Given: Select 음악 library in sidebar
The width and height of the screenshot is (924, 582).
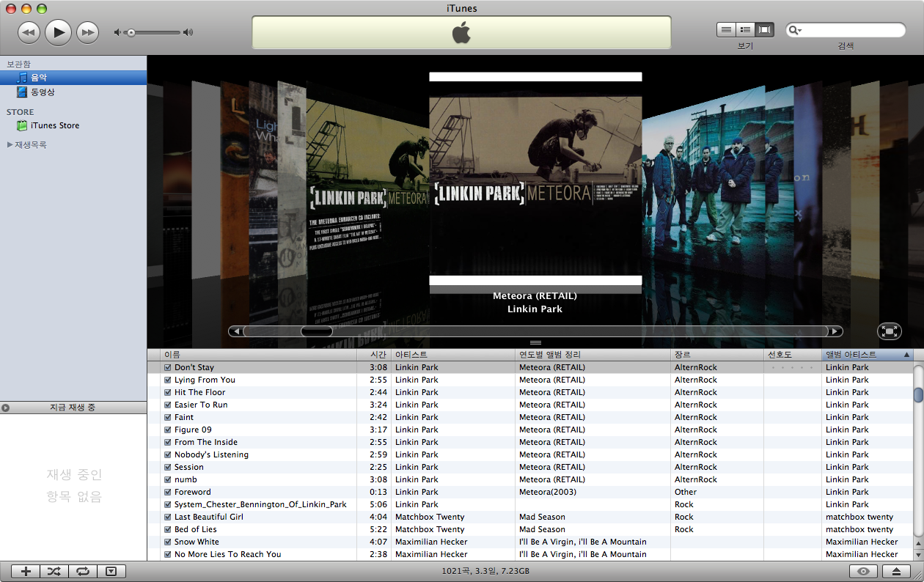Looking at the screenshot, I should click(x=73, y=77).
